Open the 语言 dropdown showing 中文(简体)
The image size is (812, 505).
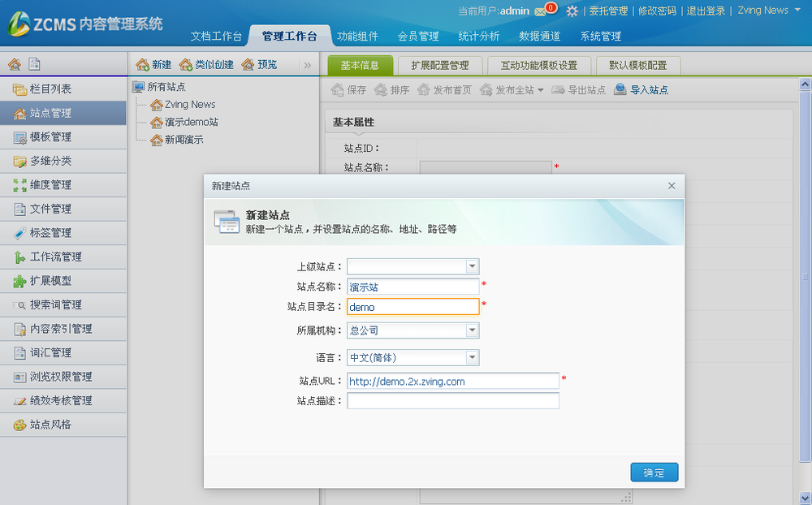473,357
